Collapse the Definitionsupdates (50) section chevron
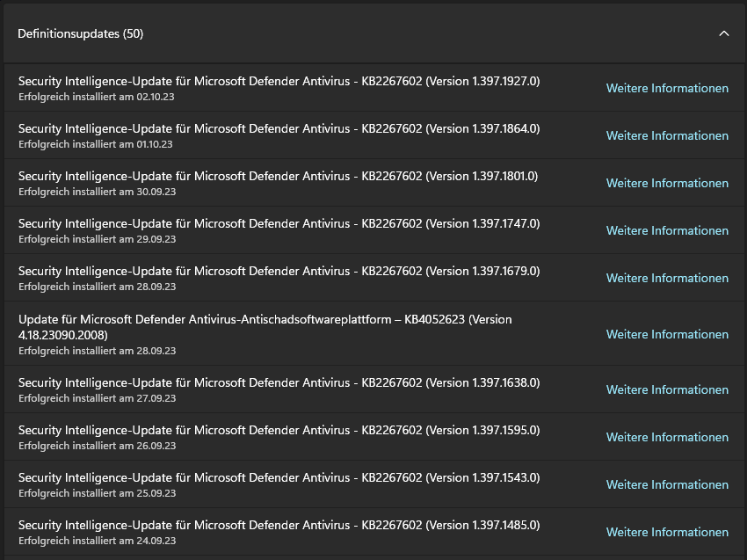The width and height of the screenshot is (747, 560). coord(723,33)
